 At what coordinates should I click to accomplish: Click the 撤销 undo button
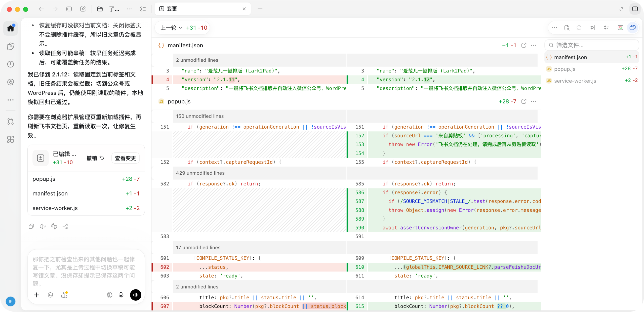point(95,158)
